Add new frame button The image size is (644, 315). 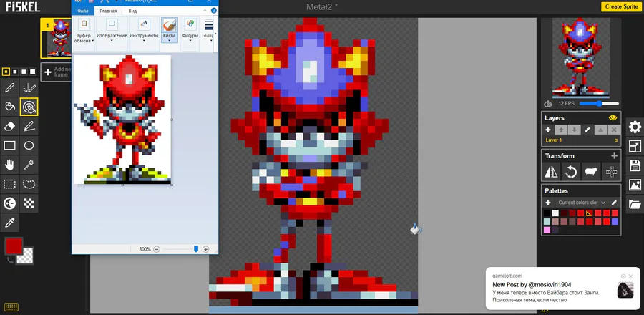click(57, 72)
